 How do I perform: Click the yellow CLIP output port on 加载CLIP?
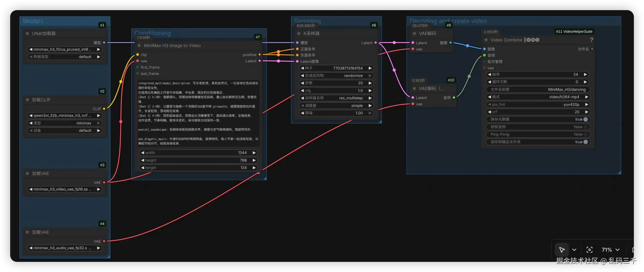pos(104,109)
